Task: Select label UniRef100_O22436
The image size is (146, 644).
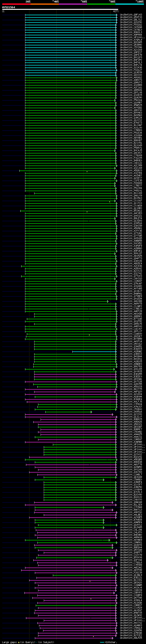Action: coord(131,67)
